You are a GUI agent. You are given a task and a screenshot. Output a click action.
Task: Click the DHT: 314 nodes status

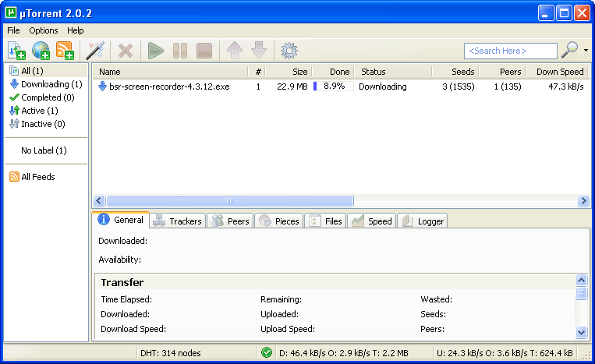[x=170, y=353]
